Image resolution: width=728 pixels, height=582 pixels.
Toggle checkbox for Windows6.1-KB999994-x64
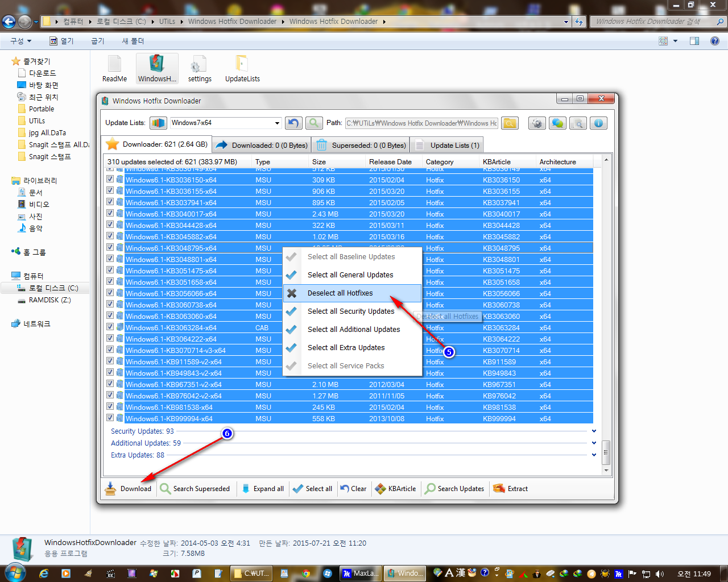110,418
